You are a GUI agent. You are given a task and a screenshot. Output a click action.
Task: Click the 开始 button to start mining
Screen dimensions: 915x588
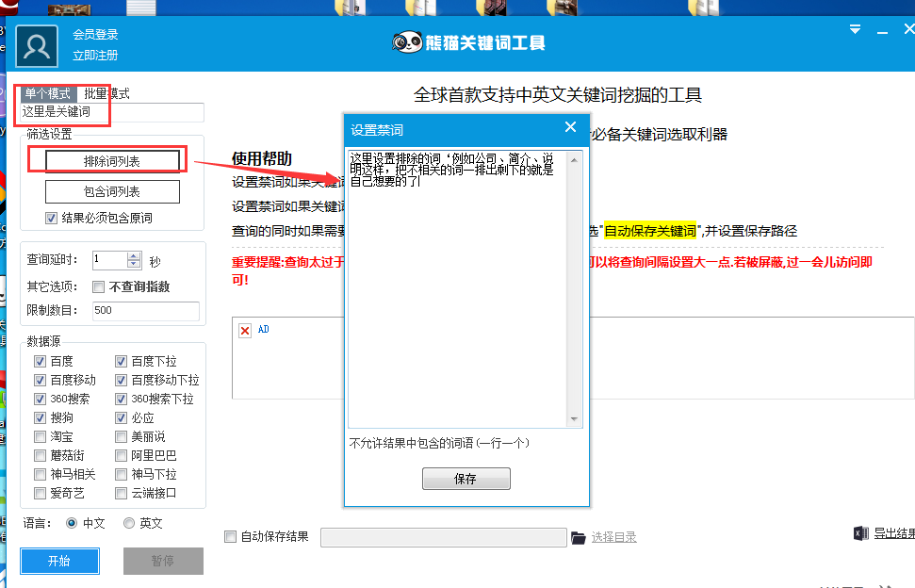pyautogui.click(x=58, y=560)
